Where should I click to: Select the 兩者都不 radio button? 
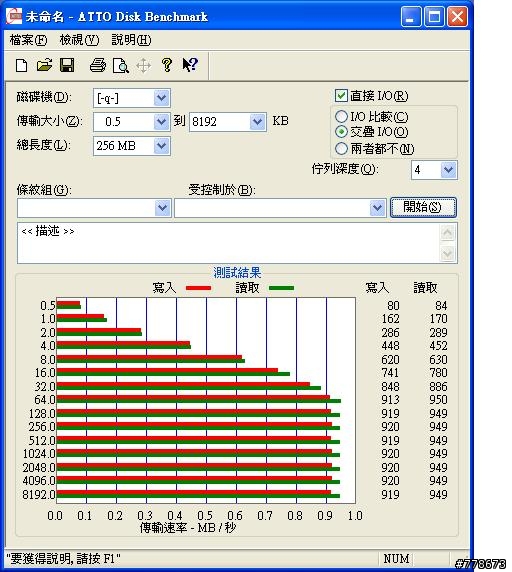341,148
